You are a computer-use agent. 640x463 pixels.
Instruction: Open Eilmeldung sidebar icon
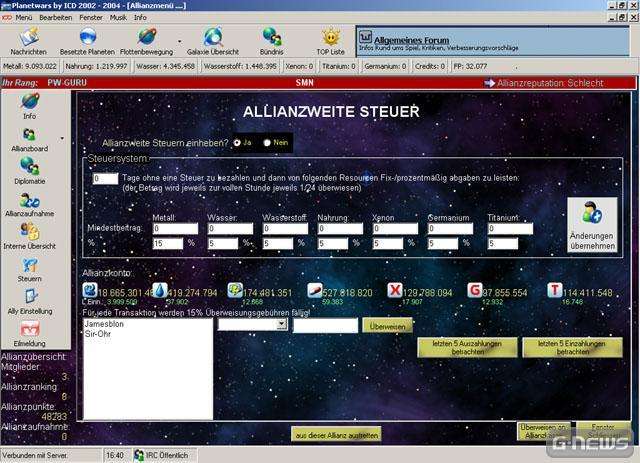point(29,329)
